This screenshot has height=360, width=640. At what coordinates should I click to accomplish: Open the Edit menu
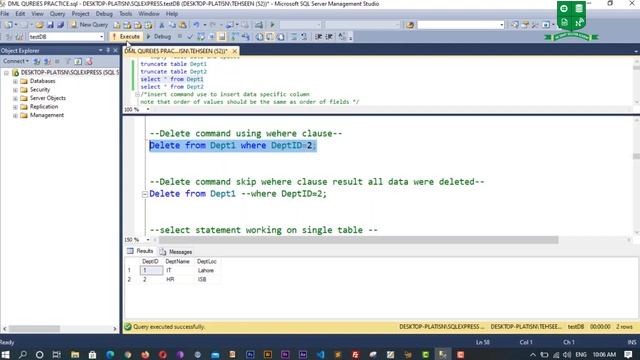point(20,14)
